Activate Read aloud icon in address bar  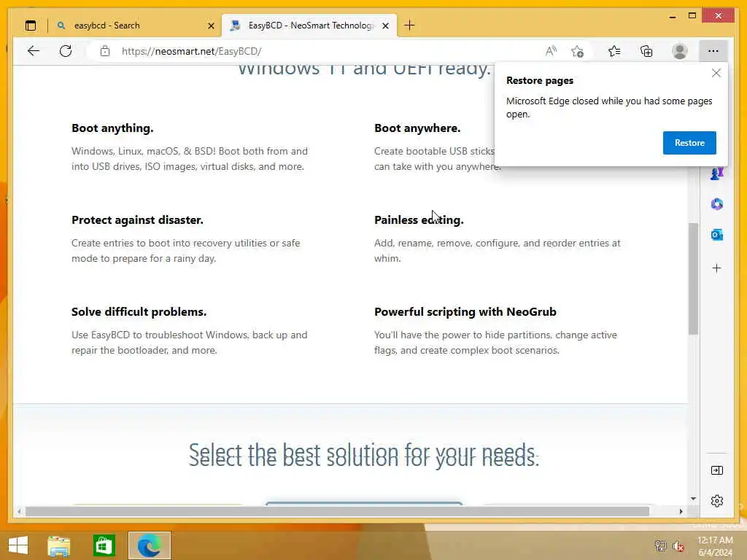(551, 51)
